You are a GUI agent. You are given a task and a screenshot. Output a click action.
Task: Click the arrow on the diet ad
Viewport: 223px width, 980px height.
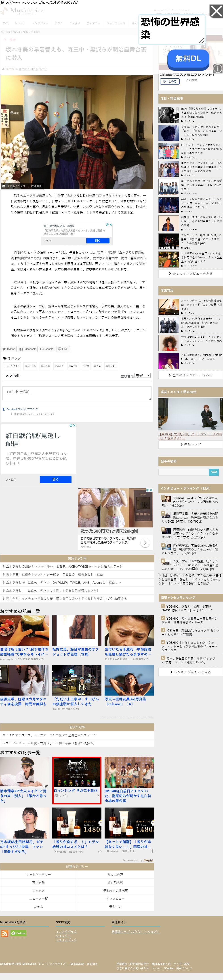tap(145, 543)
